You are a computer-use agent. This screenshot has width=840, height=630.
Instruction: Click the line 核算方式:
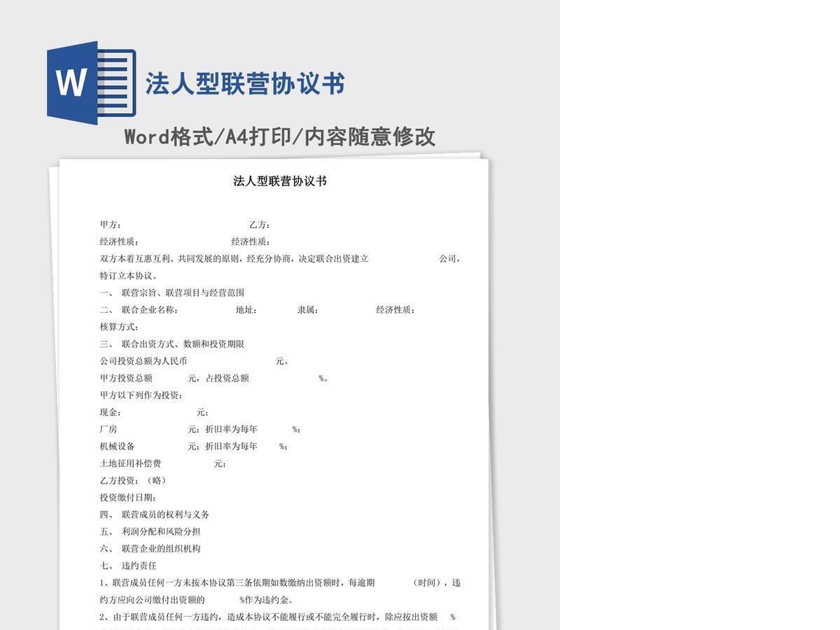point(120,327)
